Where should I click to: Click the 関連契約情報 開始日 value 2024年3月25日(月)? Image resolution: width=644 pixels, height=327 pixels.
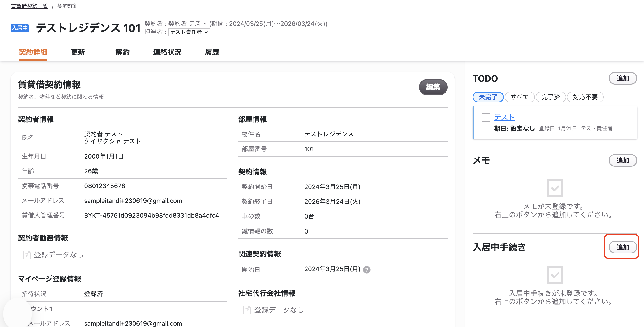click(x=332, y=269)
